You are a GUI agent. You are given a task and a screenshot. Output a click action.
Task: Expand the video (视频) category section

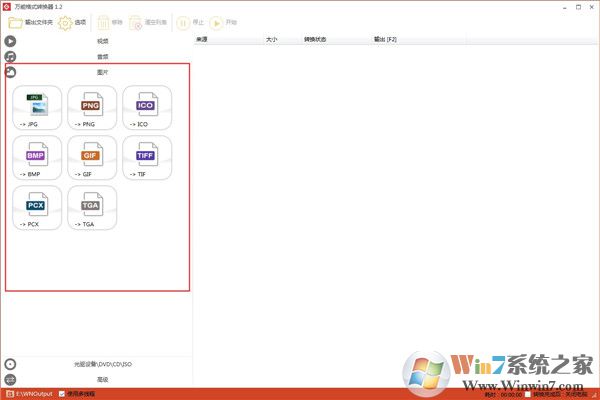click(x=102, y=41)
